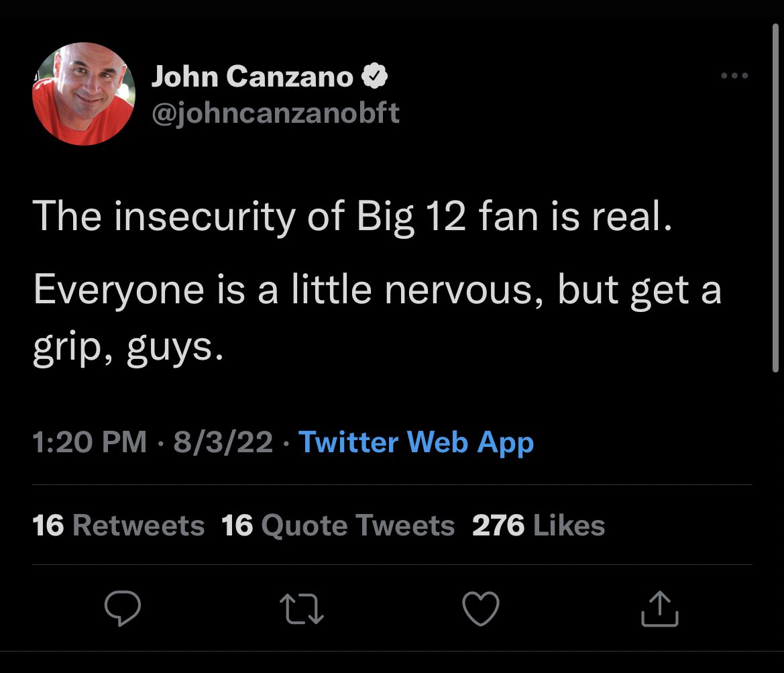
Task: Expand the Retweets list
Action: tap(118, 526)
